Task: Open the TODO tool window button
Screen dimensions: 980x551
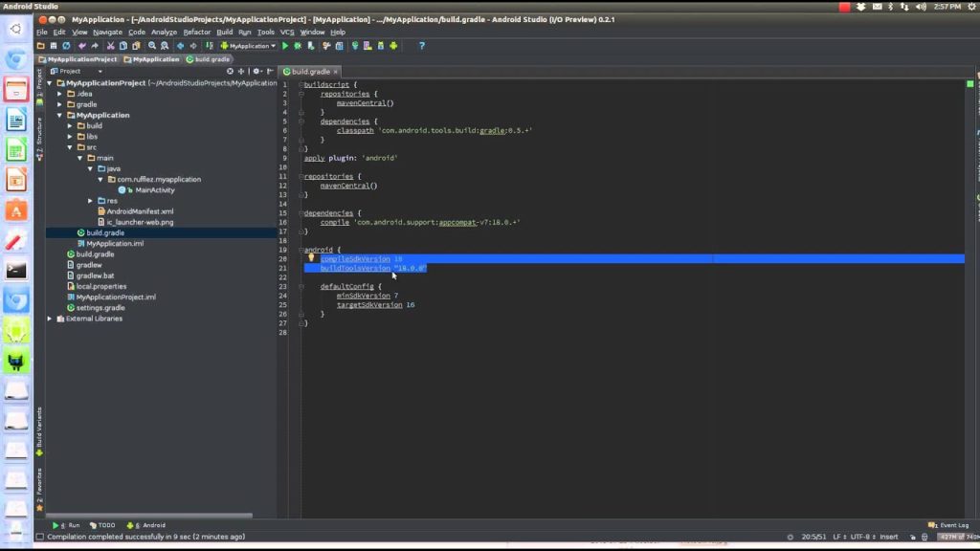Action: (102, 525)
